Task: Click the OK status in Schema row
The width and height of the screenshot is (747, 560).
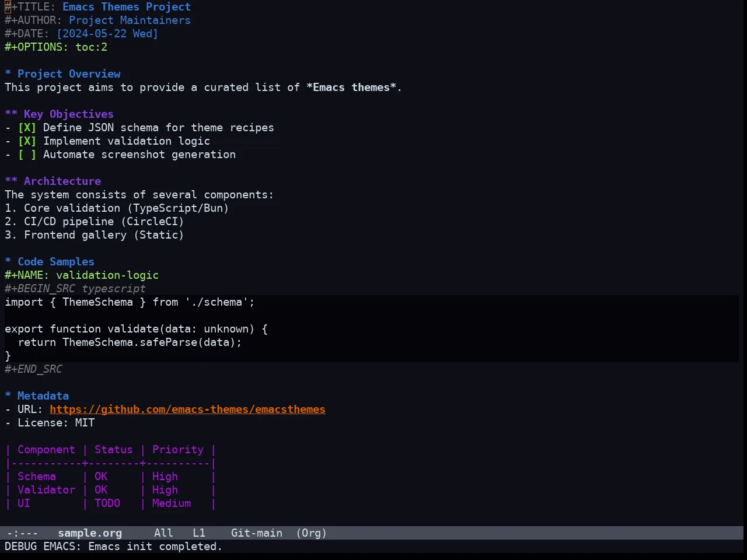Action: [x=101, y=477]
